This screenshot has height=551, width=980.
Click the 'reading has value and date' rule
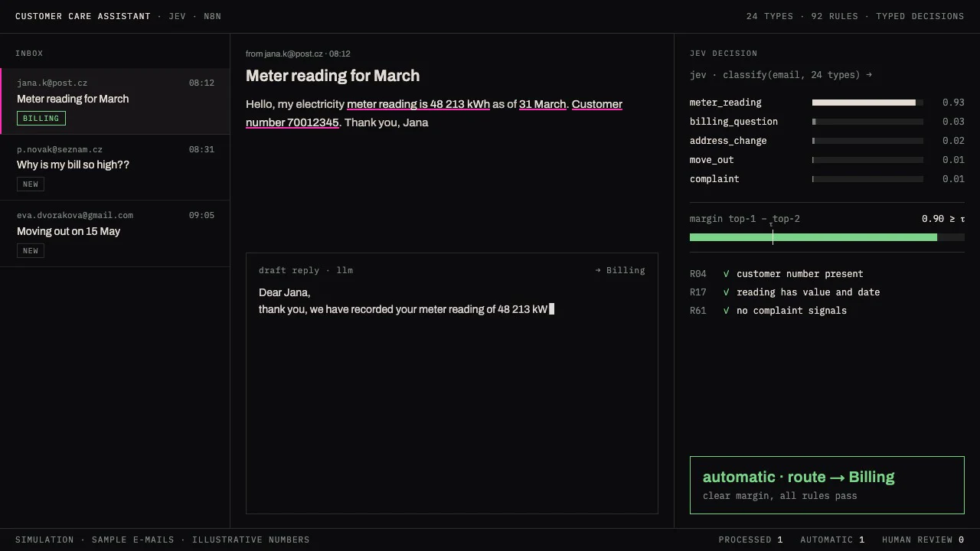click(808, 292)
